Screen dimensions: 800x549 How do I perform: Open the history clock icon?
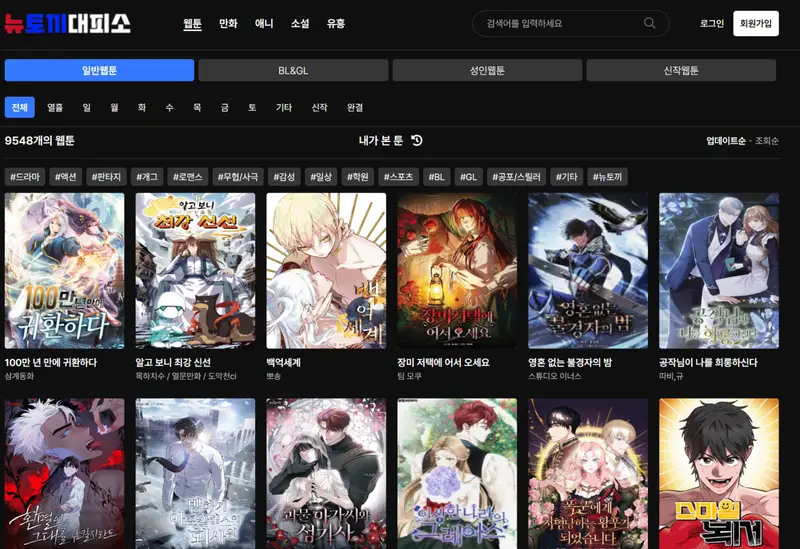[x=417, y=140]
